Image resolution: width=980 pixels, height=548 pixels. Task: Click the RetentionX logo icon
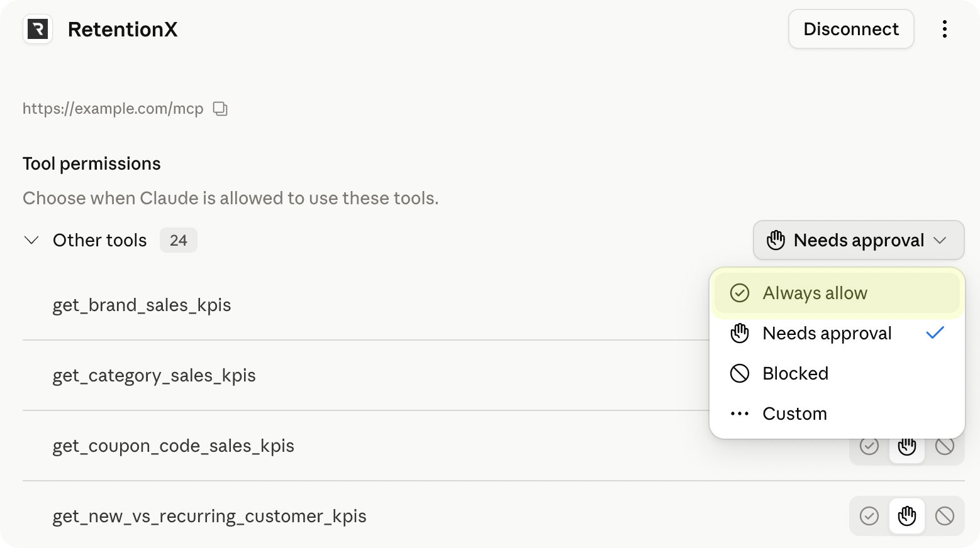38,29
